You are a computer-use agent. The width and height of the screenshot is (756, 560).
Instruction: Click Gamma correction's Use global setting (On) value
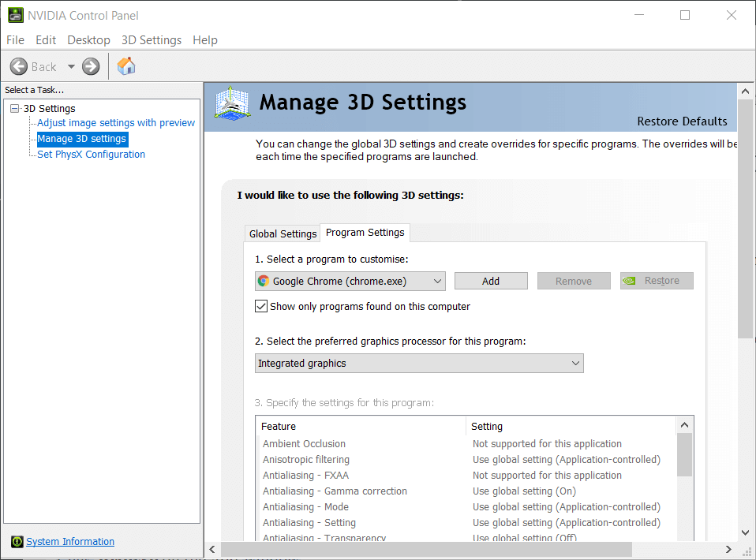click(x=525, y=491)
